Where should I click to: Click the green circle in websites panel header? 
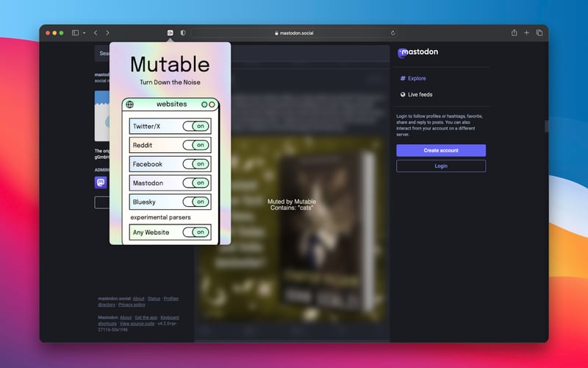pos(204,105)
